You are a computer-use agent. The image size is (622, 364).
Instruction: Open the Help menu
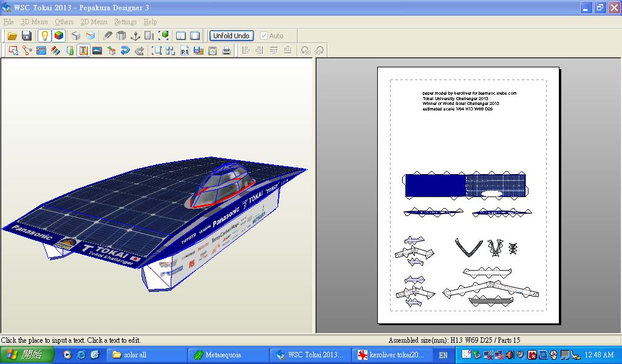[151, 22]
